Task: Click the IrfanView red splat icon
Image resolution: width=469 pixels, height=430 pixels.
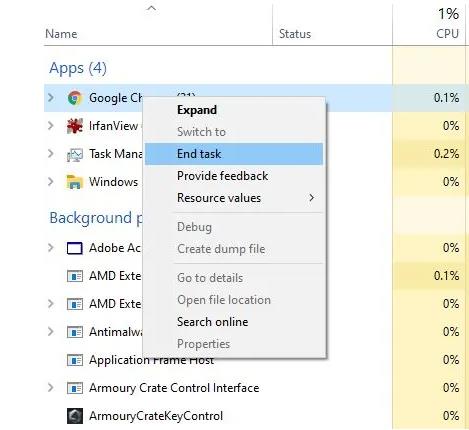Action: pos(75,126)
